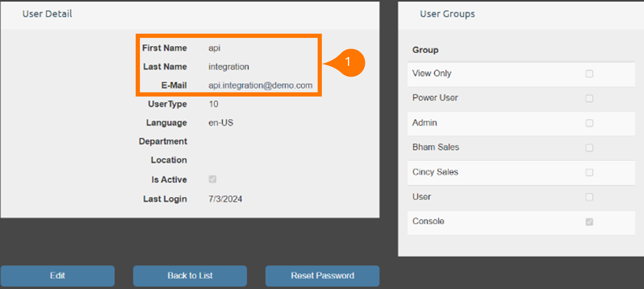Click the Group column header
The width and height of the screenshot is (644, 289).
click(425, 50)
